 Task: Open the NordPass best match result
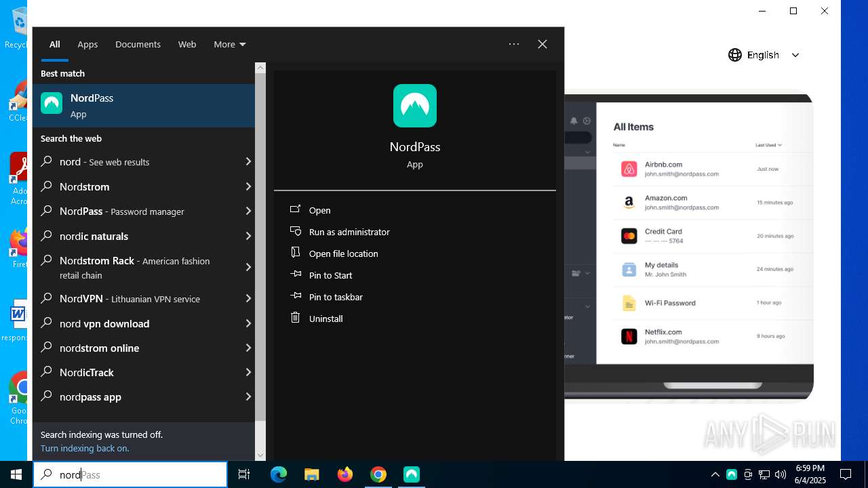click(x=144, y=106)
